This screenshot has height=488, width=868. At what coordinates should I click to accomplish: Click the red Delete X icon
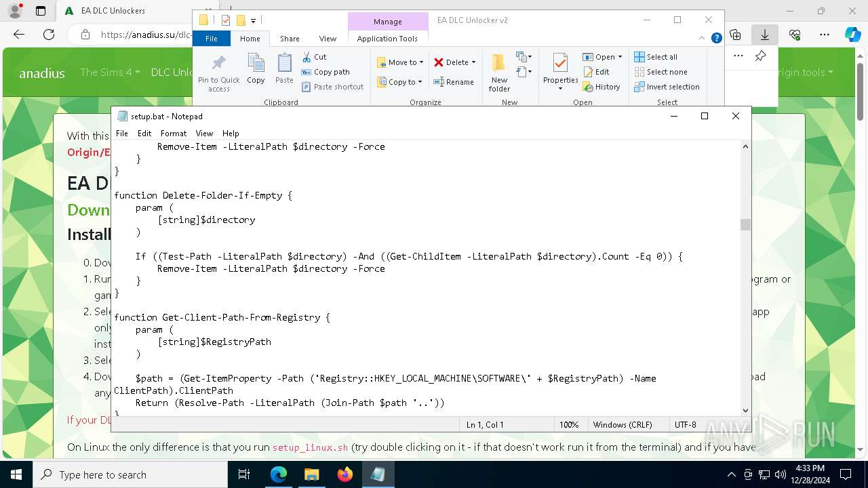[439, 62]
